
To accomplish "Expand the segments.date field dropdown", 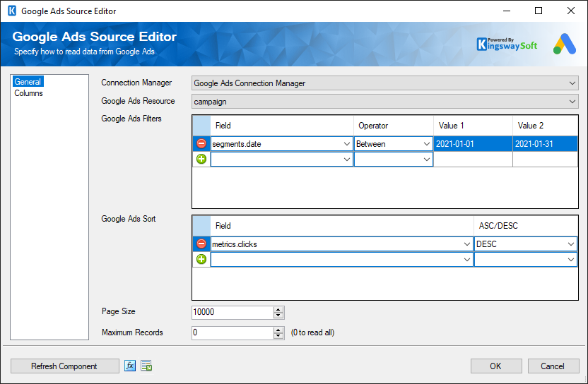I will (347, 144).
